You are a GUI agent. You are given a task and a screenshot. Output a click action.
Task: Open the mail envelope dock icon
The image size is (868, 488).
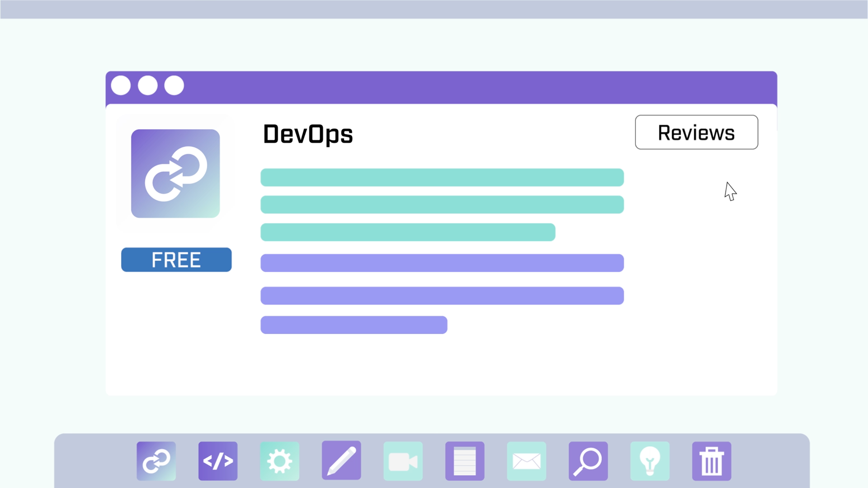pyautogui.click(x=526, y=461)
